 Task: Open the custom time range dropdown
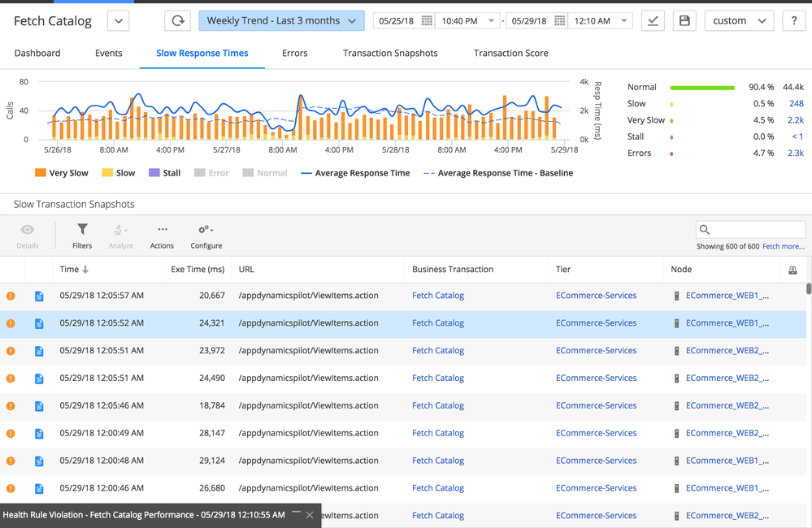click(740, 20)
